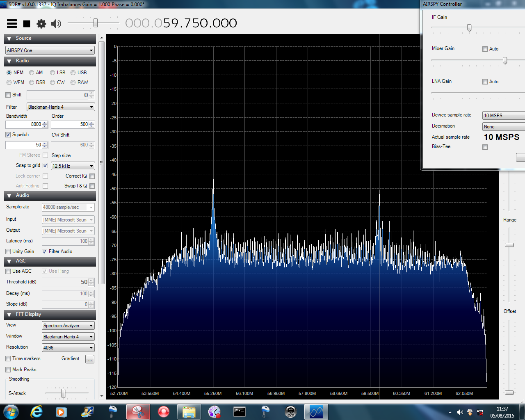Viewport: 525px width, 420px height.
Task: Select the NFM radio mode
Action: click(x=9, y=73)
